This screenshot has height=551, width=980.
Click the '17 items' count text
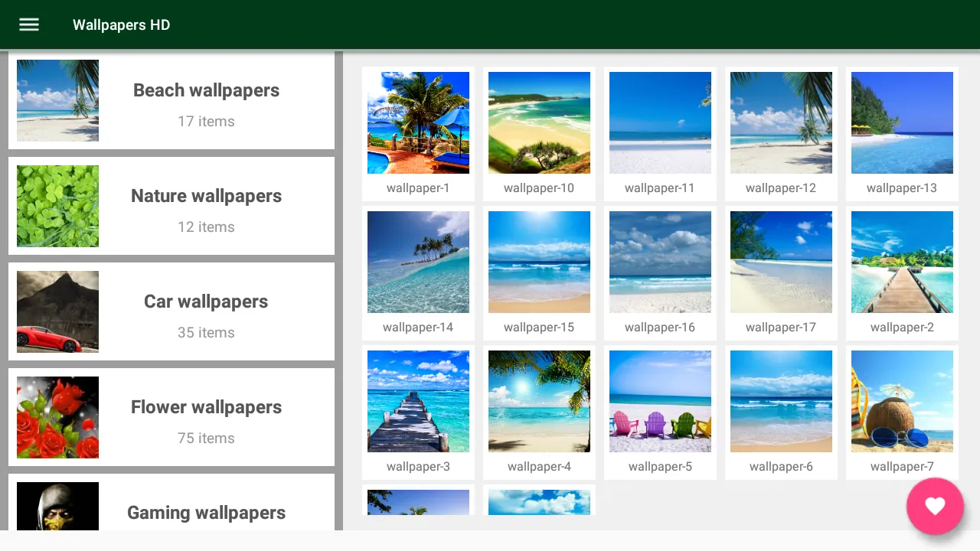pyautogui.click(x=206, y=121)
